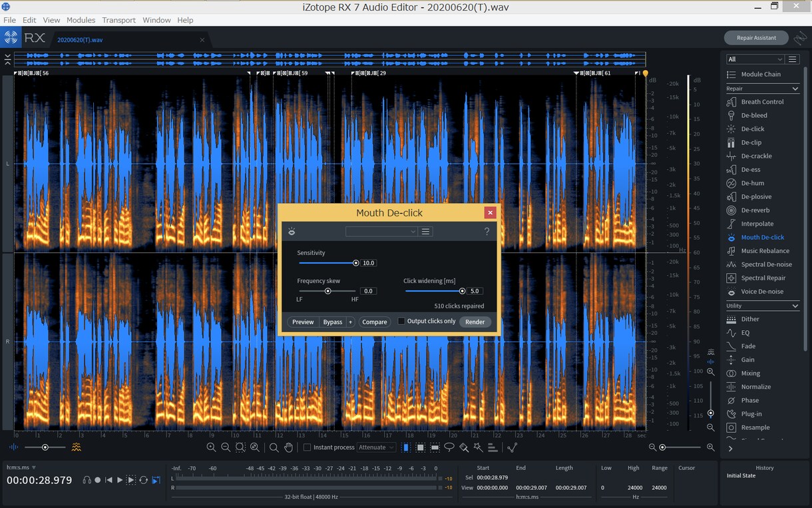Click the Sensitivity slider handle
This screenshot has height=508, width=812.
click(356, 263)
